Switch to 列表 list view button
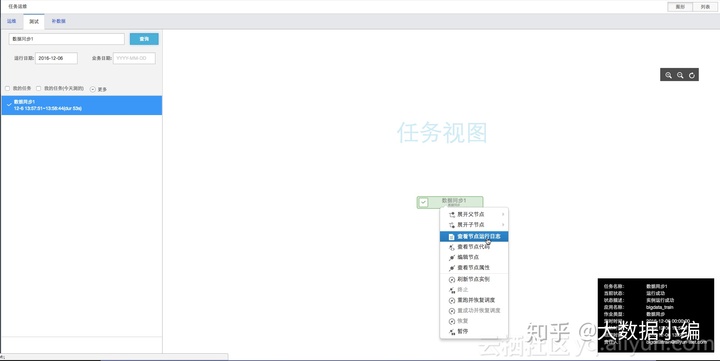This screenshot has height=361, width=720. [705, 7]
